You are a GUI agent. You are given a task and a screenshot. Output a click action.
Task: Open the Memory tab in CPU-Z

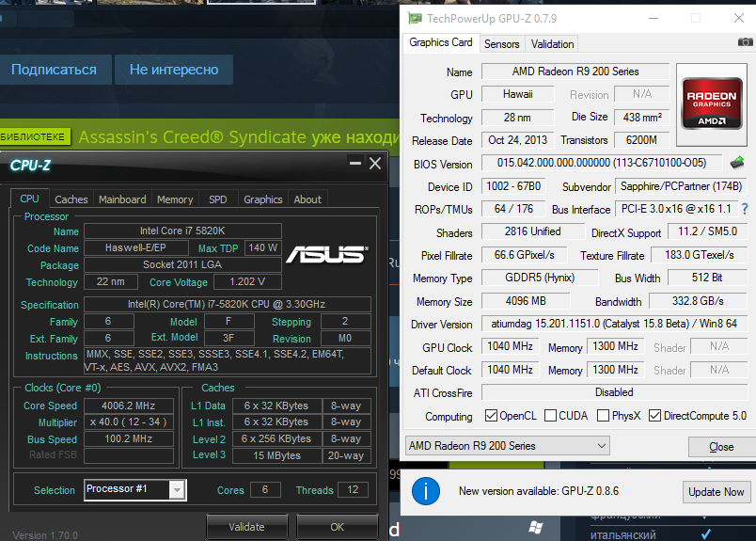coord(175,199)
